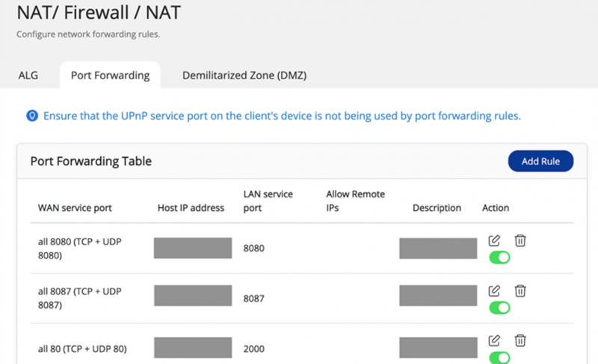Screen dimensions: 598x364
Task: Click the Host IP address column header
Action: point(191,208)
